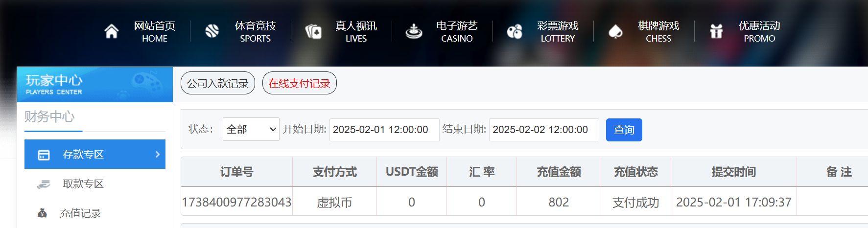Click the 开始日期 date input field
Screen dimensions: 868x228
384,130
